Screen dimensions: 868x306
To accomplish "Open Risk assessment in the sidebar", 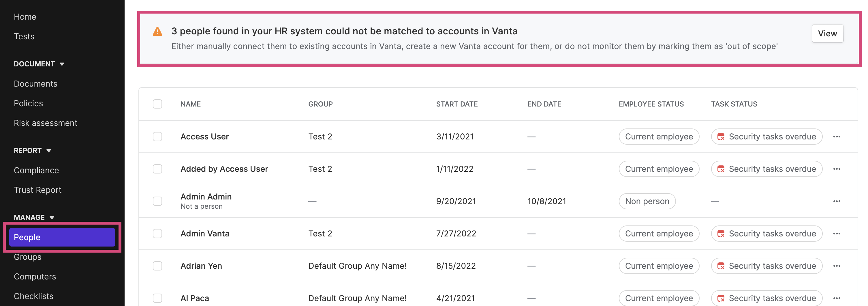I will pyautogui.click(x=46, y=123).
